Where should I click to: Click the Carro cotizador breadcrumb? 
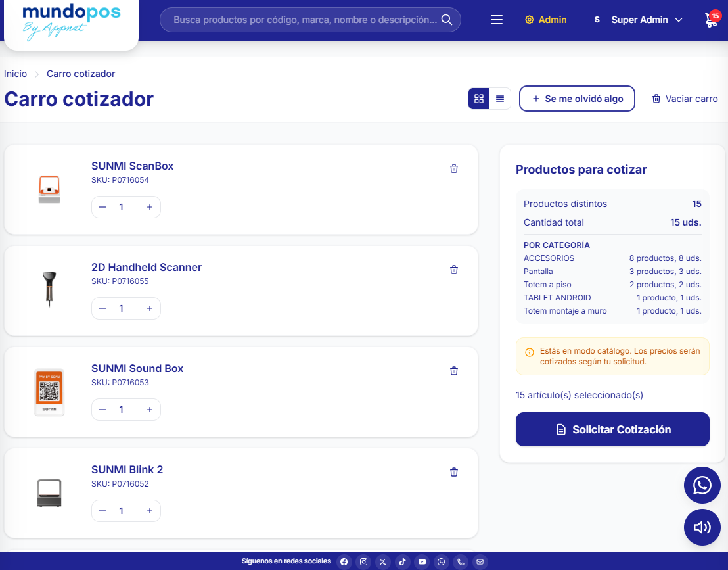tap(81, 74)
